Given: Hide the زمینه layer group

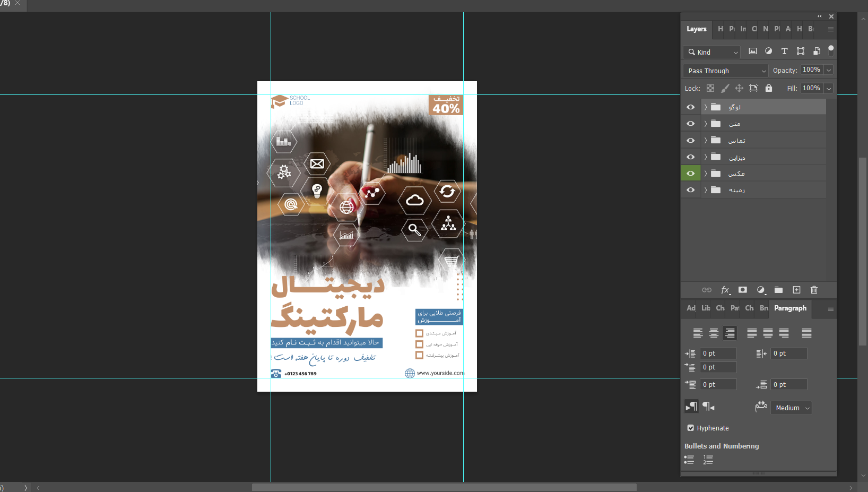Looking at the screenshot, I should point(690,190).
